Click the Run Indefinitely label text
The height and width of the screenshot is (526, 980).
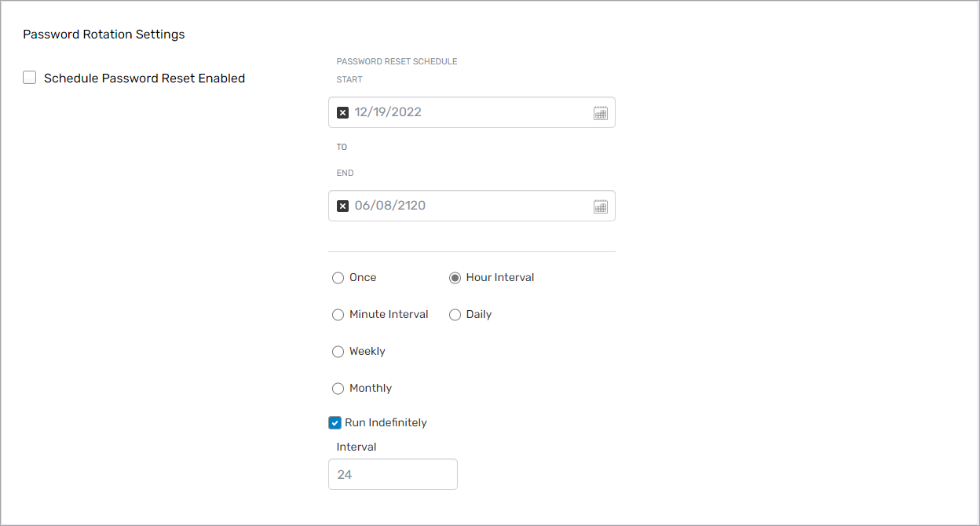(x=386, y=422)
